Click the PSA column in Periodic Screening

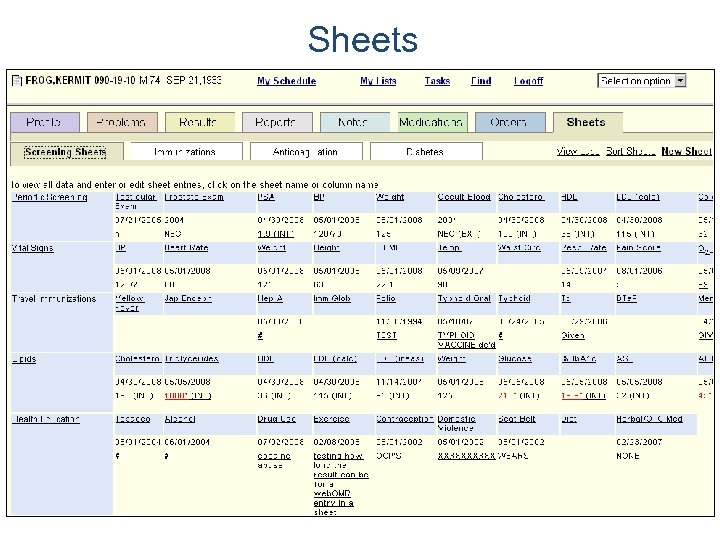click(266, 197)
